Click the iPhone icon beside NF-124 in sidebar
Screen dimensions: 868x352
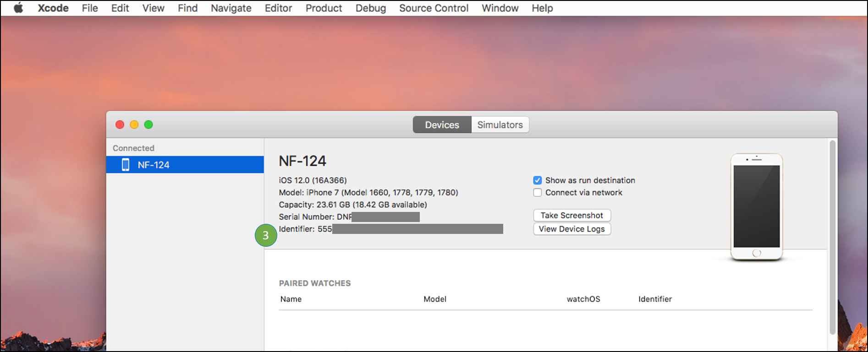125,165
